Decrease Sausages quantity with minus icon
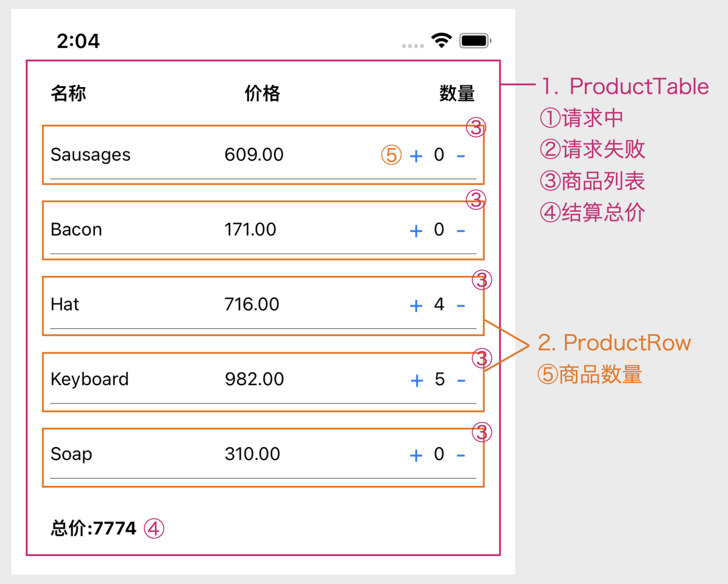Image resolution: width=728 pixels, height=584 pixels. [x=461, y=156]
